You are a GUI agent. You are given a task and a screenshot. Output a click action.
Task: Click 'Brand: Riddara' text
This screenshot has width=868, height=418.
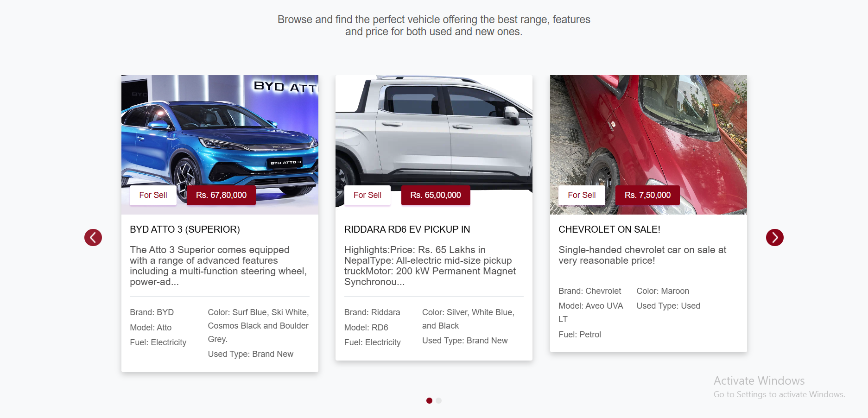[x=372, y=312]
